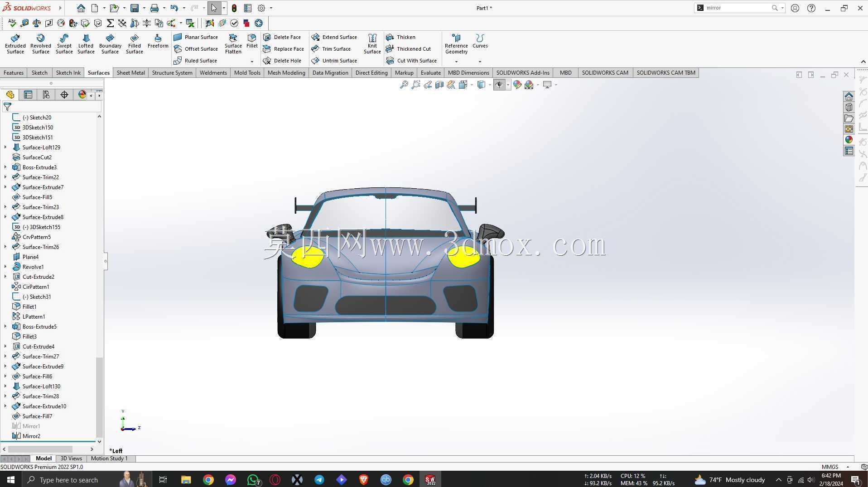Open the DimXpertManager crosshair tab
Viewport: 868px width, 487px height.
64,95
